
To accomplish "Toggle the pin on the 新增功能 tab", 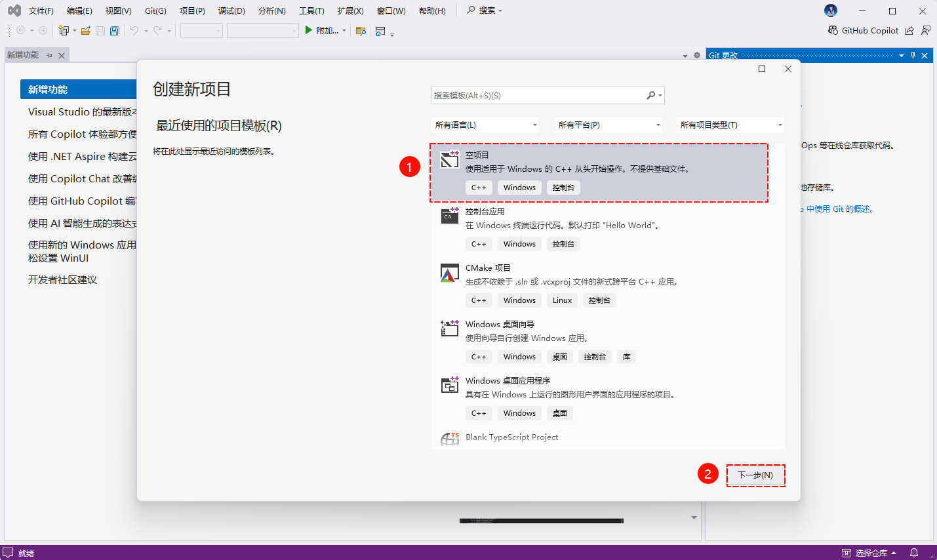I will pos(49,56).
